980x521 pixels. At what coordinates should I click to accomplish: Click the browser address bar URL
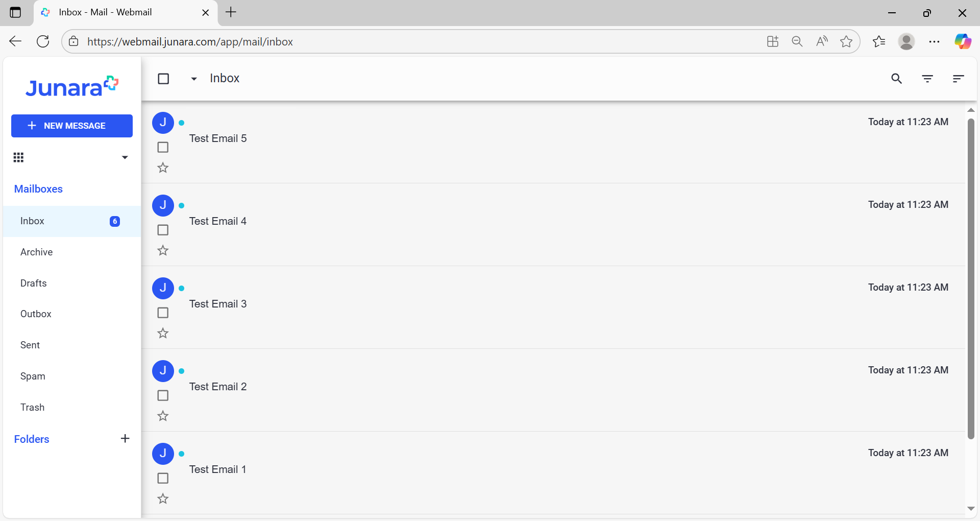tap(190, 42)
